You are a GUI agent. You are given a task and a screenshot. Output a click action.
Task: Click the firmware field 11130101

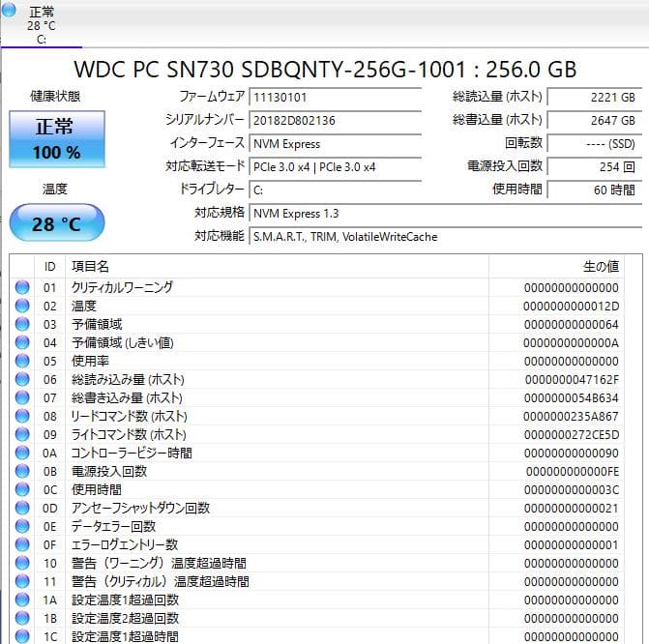pos(335,98)
